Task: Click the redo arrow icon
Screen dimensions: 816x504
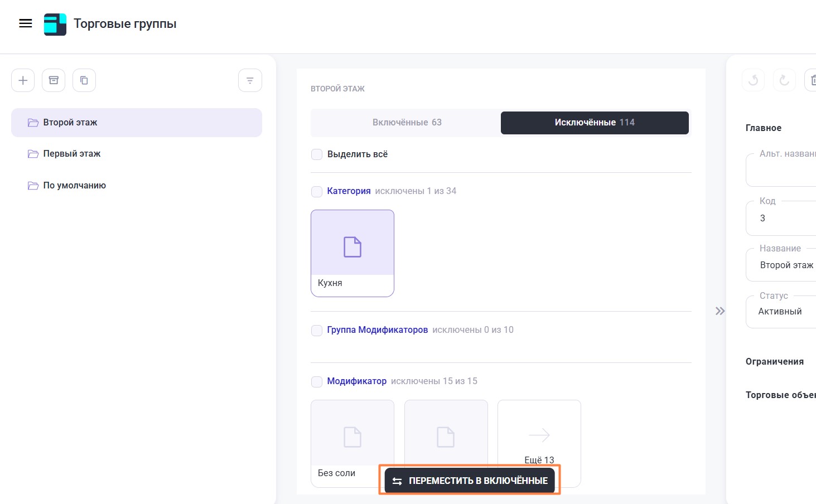Action: 784,80
